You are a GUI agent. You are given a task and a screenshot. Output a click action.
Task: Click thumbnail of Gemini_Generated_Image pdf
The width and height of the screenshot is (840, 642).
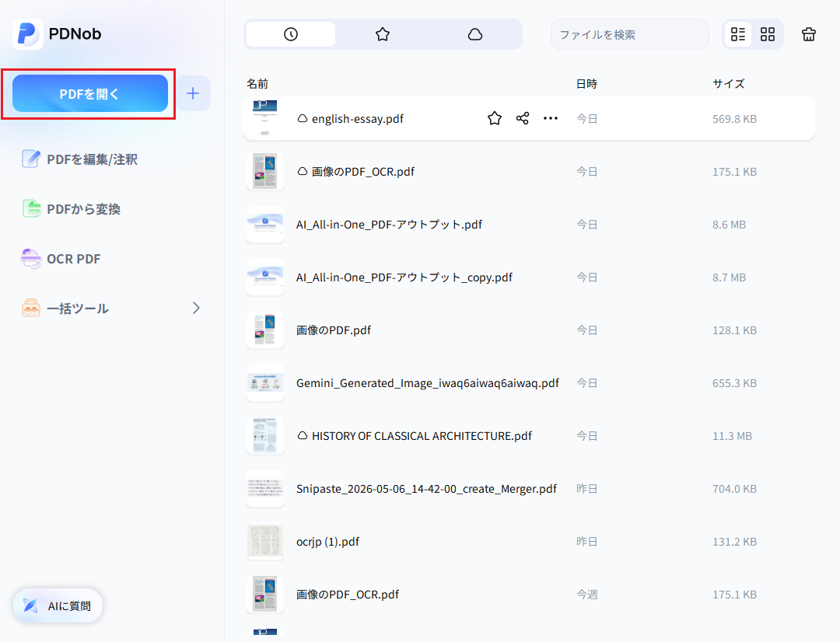(264, 383)
